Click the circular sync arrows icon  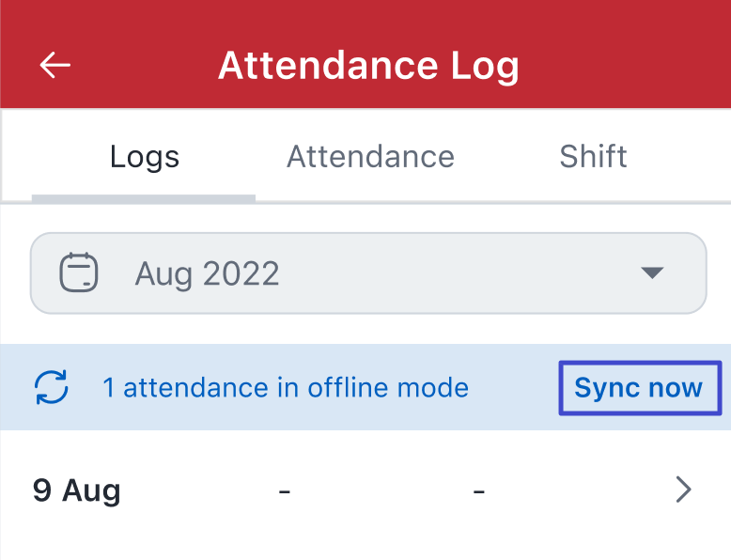52,387
